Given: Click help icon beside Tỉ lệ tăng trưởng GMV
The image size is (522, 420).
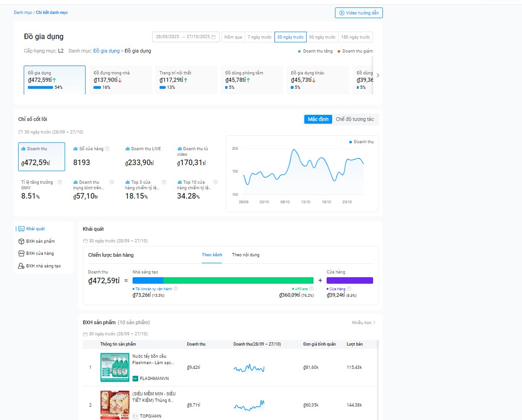Looking at the screenshot, I should (60, 182).
